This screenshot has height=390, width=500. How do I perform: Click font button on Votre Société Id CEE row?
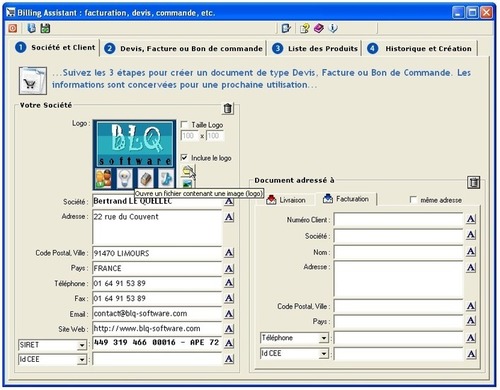click(229, 359)
